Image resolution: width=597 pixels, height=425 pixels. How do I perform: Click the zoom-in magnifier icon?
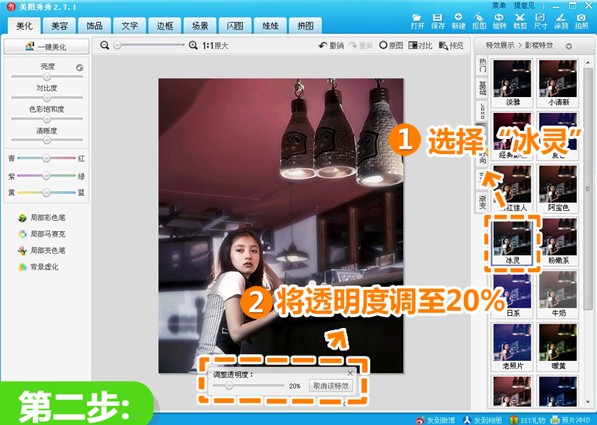click(x=193, y=45)
